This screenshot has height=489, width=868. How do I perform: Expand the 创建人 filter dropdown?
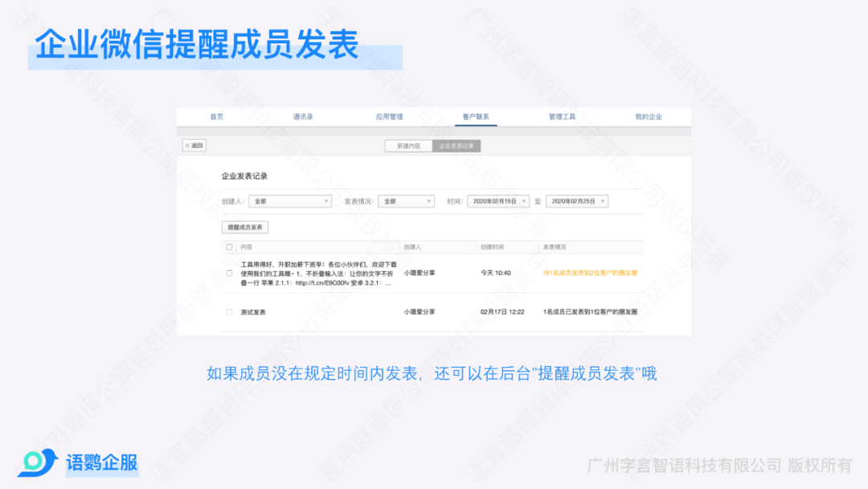point(289,201)
